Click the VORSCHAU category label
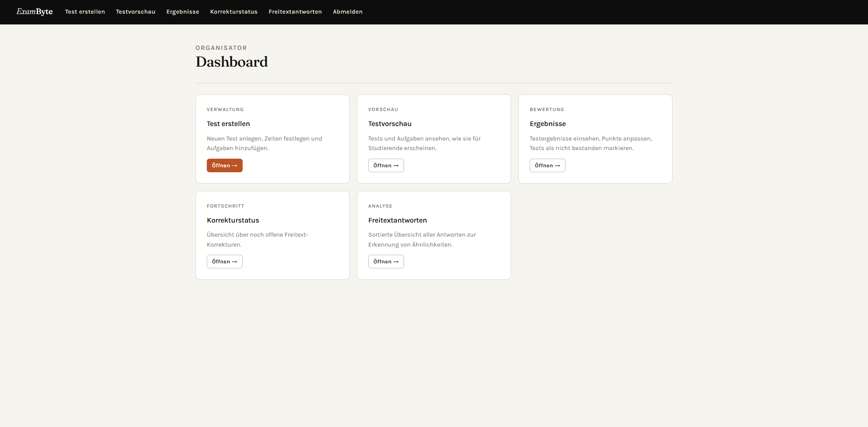The image size is (868, 427). (x=383, y=110)
